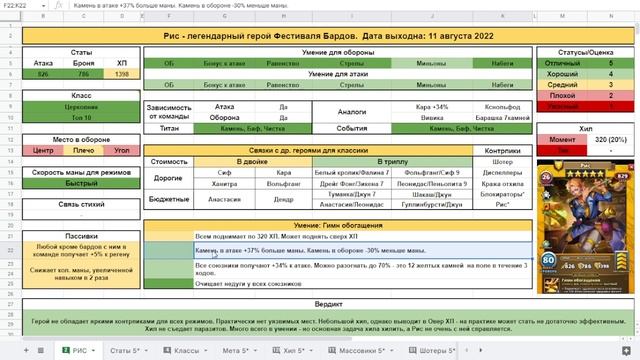Click the Умение для атаки header
The width and height of the screenshot is (640, 360).
click(338, 74)
